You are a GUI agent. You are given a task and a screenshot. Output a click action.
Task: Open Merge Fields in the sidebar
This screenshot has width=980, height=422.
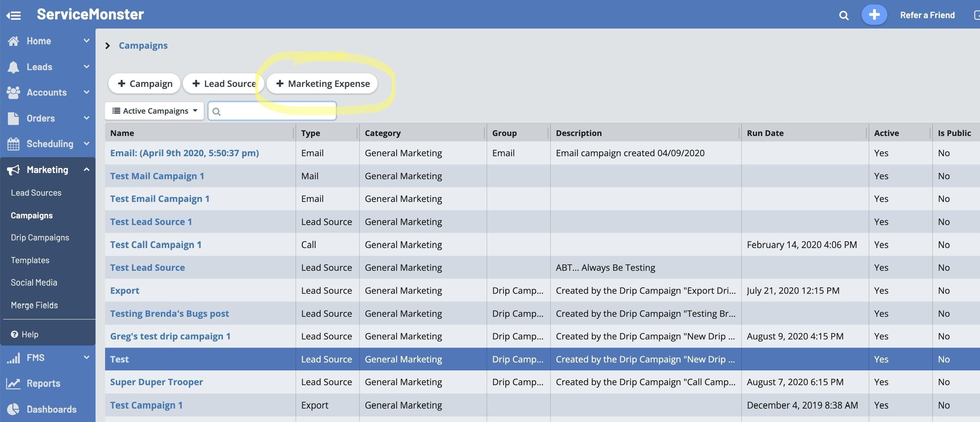point(34,305)
